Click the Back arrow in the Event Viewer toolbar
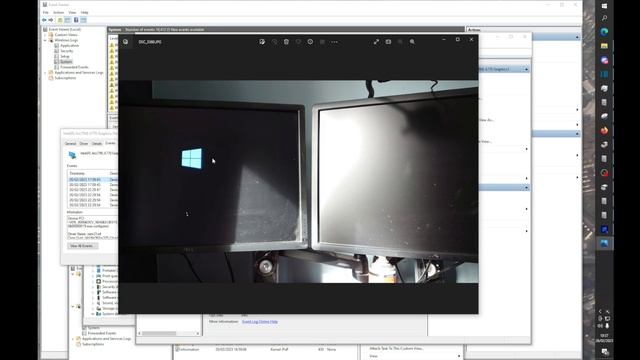Screen dimensions: 640x360 44,20
